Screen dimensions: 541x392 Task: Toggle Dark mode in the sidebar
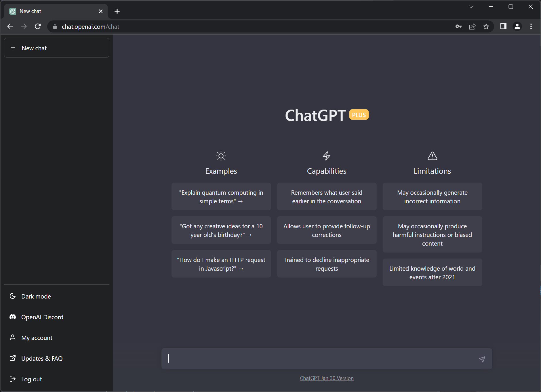pyautogui.click(x=13, y=296)
